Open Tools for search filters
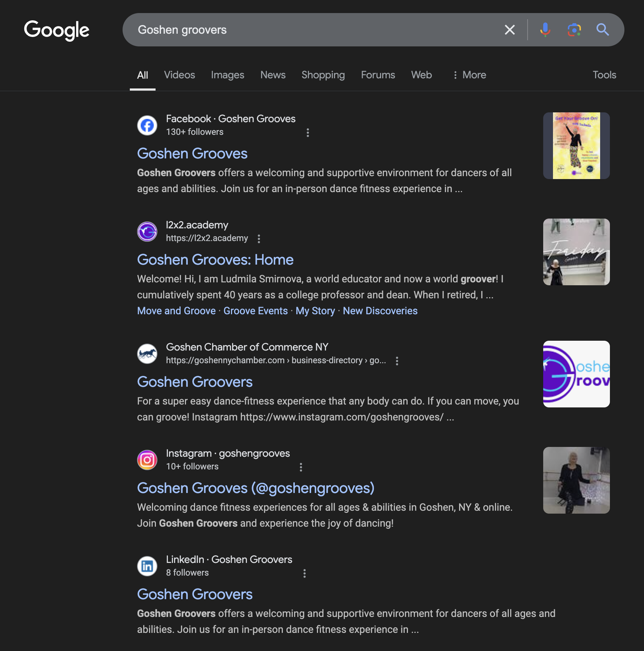The width and height of the screenshot is (644, 651). 604,75
